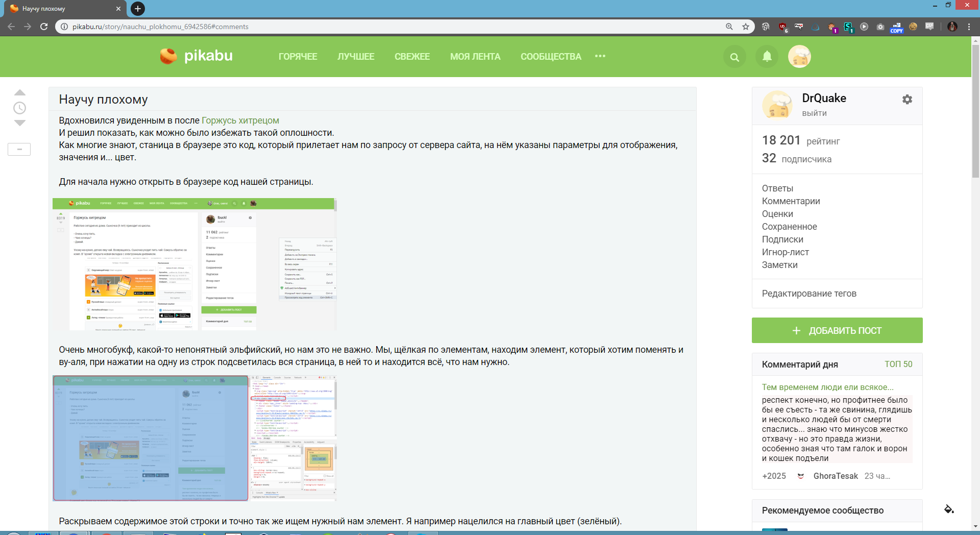980x535 pixels.
Task: Click the cookie extension icon
Action: 913,27
